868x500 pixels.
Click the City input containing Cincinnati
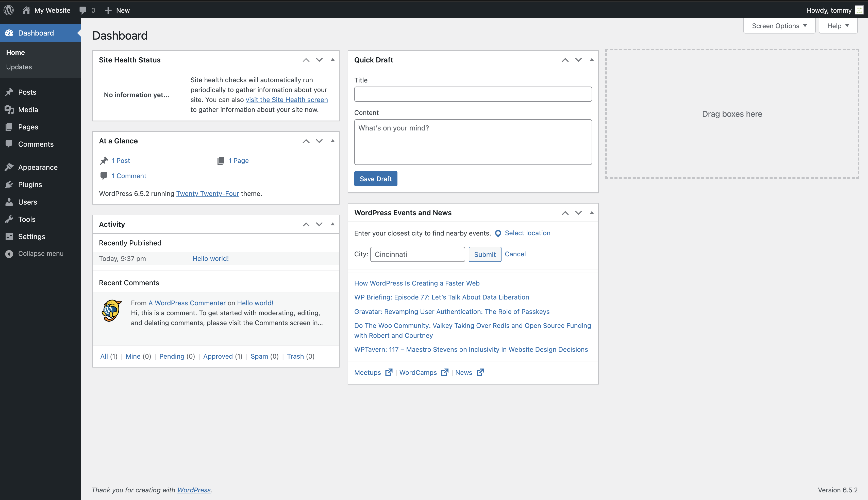(x=418, y=254)
